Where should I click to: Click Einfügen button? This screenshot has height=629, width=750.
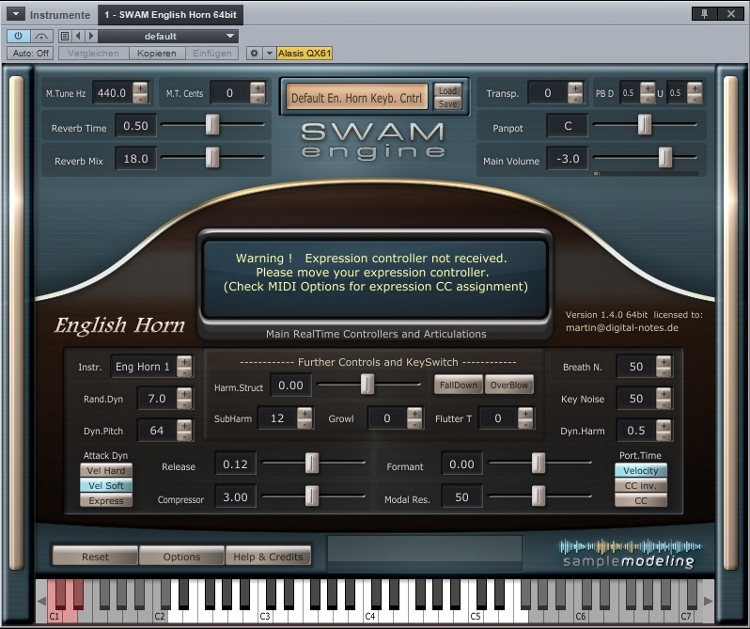[x=212, y=53]
